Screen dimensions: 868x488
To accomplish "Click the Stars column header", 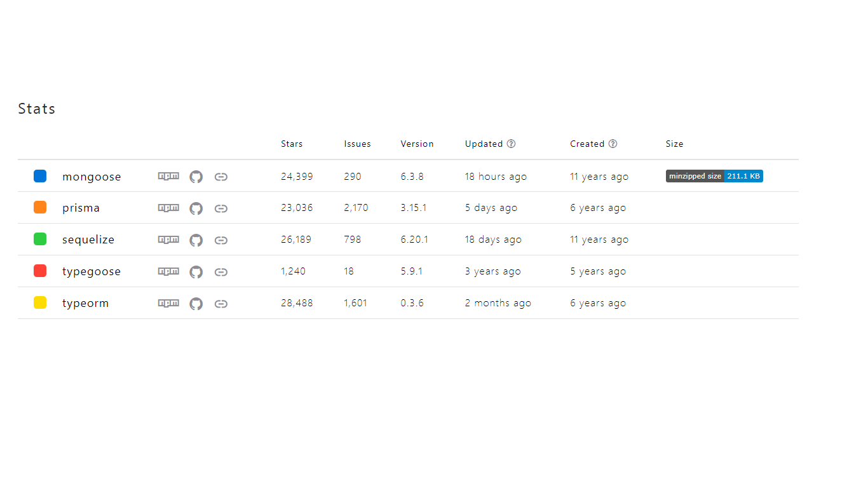I will point(292,144).
